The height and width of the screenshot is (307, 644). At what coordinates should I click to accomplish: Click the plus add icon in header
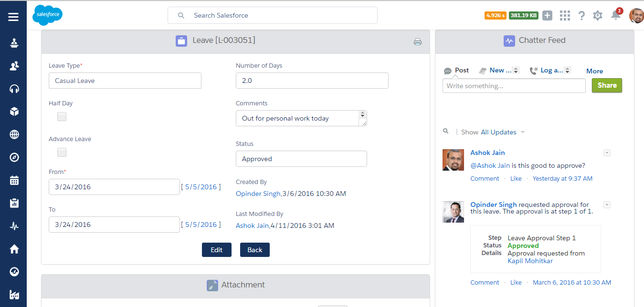[x=548, y=15]
